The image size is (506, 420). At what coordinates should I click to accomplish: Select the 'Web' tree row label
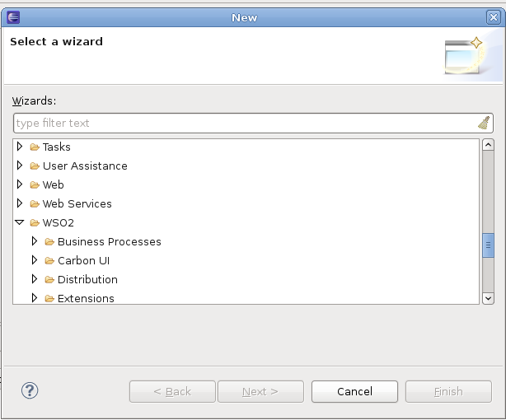coord(54,184)
